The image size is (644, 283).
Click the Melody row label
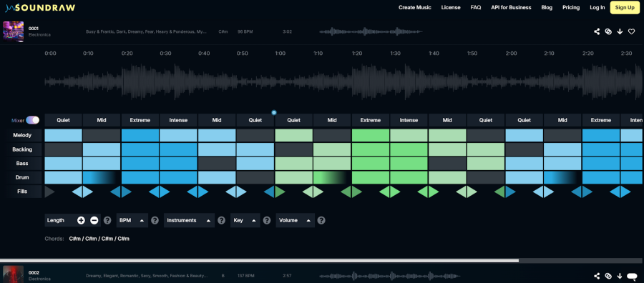[22, 135]
